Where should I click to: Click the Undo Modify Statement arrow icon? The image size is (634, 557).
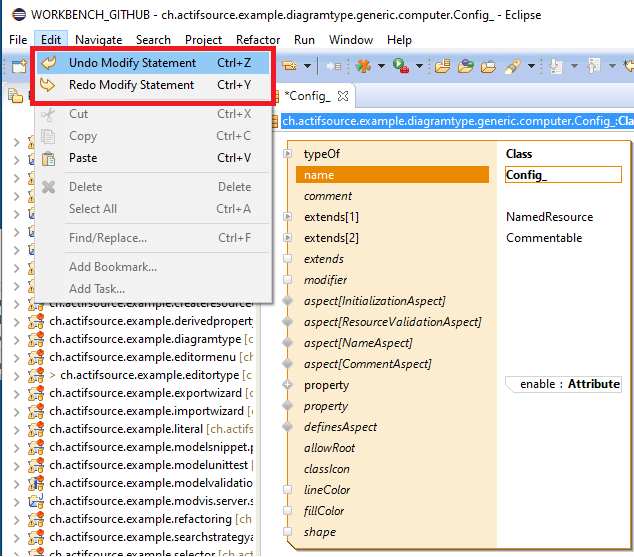pyautogui.click(x=48, y=63)
